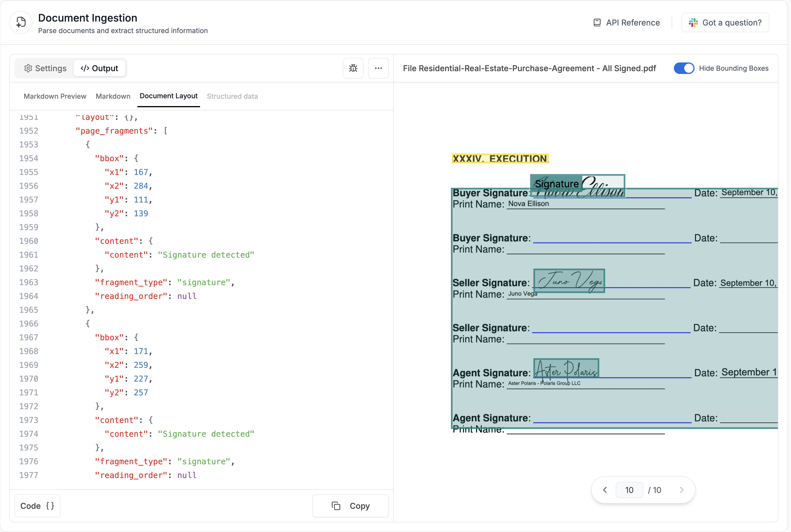Screen dimensions: 791x532
Task: Select the Structured data tab
Action: pyautogui.click(x=232, y=96)
